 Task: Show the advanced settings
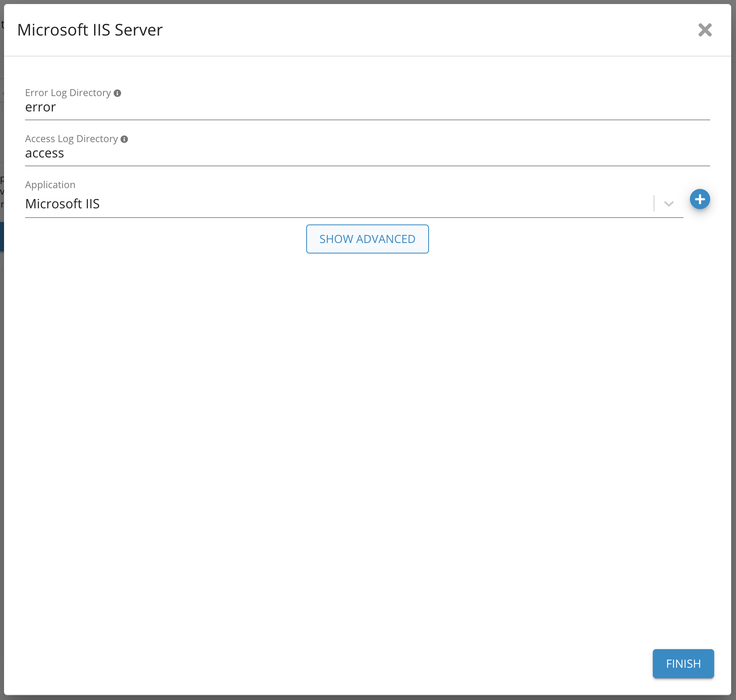pyautogui.click(x=367, y=239)
